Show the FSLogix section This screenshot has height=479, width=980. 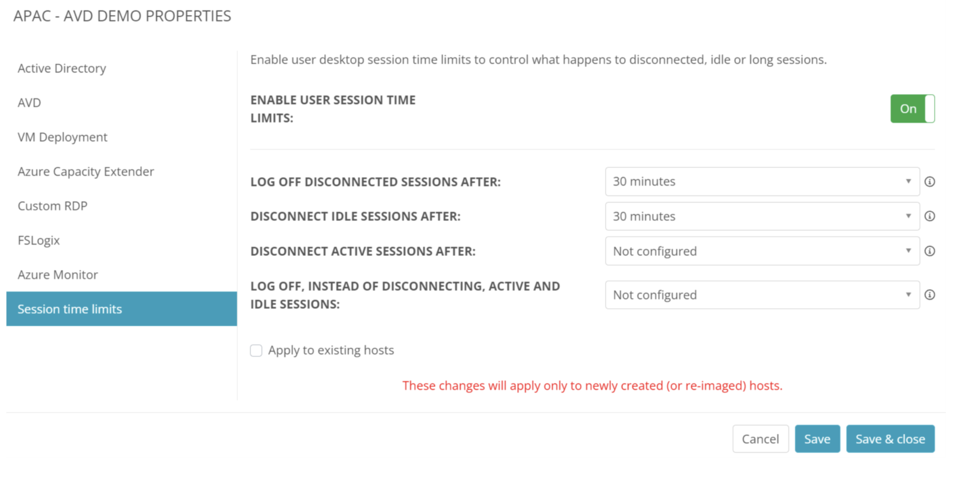point(39,240)
